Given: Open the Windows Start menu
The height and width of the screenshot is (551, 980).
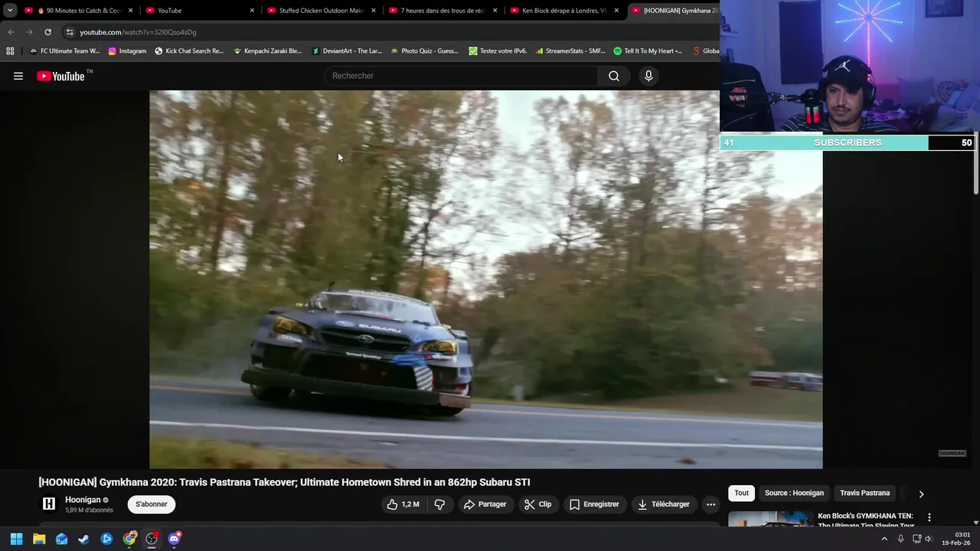Looking at the screenshot, I should click(16, 539).
